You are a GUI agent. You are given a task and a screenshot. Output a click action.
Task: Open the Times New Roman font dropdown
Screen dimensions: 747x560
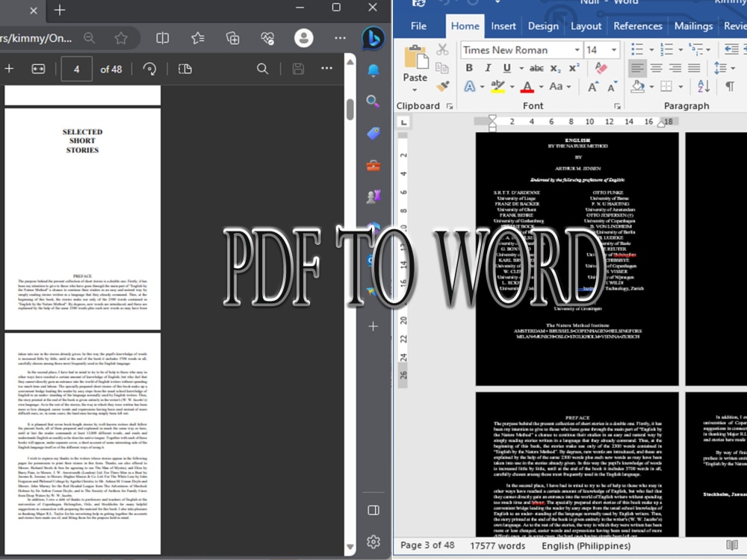577,50
